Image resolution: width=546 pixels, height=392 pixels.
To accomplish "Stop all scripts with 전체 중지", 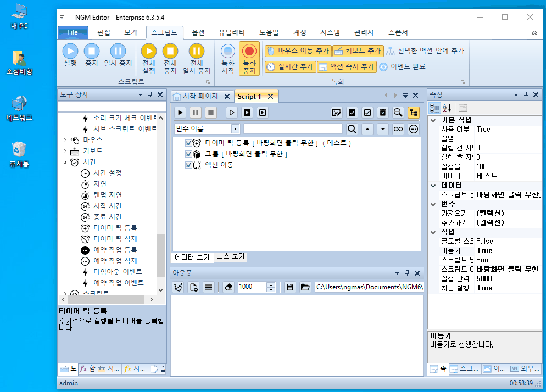I will click(170, 59).
